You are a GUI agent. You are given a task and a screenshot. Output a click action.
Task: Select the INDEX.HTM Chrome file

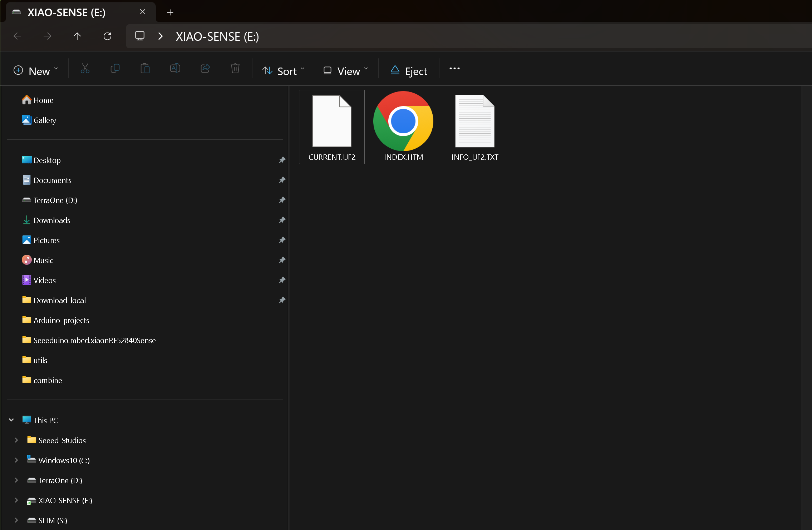click(403, 127)
